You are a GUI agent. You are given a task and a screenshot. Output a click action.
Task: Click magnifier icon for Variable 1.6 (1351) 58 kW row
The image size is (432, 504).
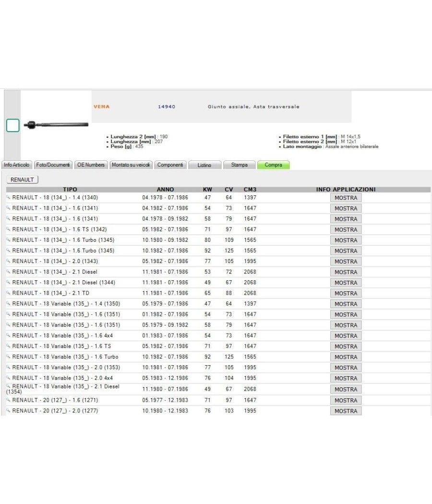coord(8,324)
